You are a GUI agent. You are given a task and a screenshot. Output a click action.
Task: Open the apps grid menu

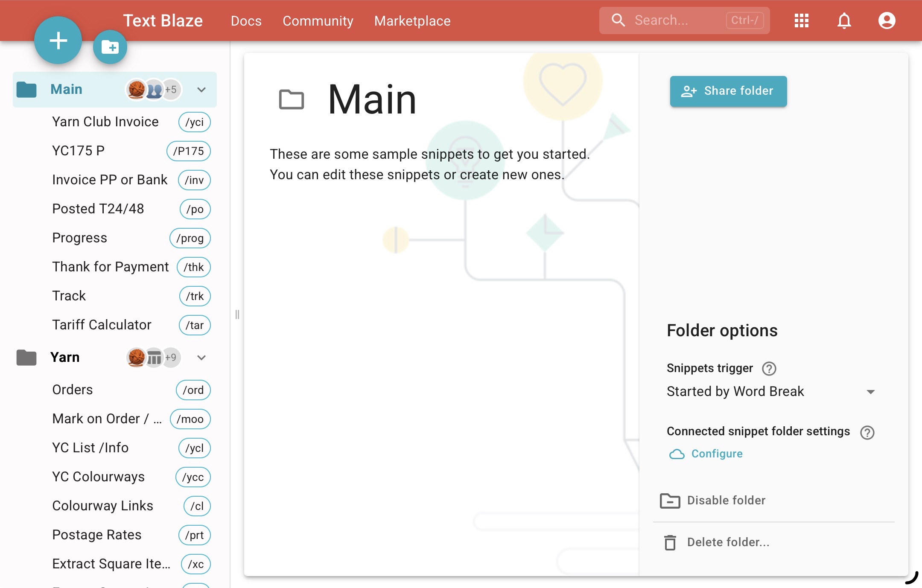(802, 20)
